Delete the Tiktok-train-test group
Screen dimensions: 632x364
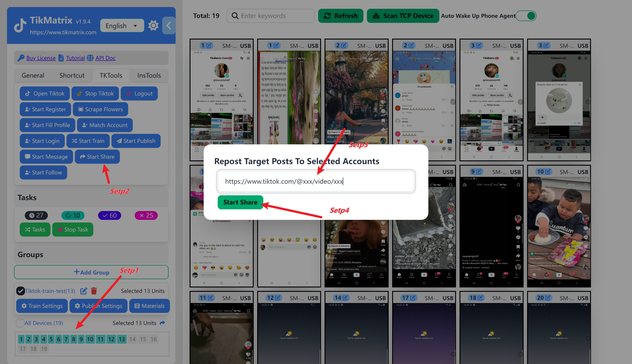tap(94, 291)
